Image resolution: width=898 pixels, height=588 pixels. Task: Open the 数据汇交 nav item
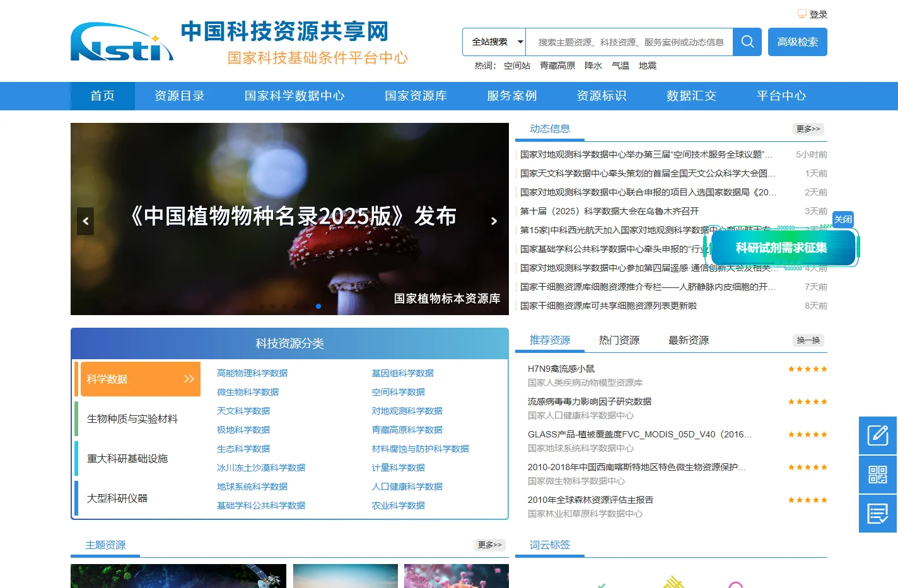tap(692, 96)
